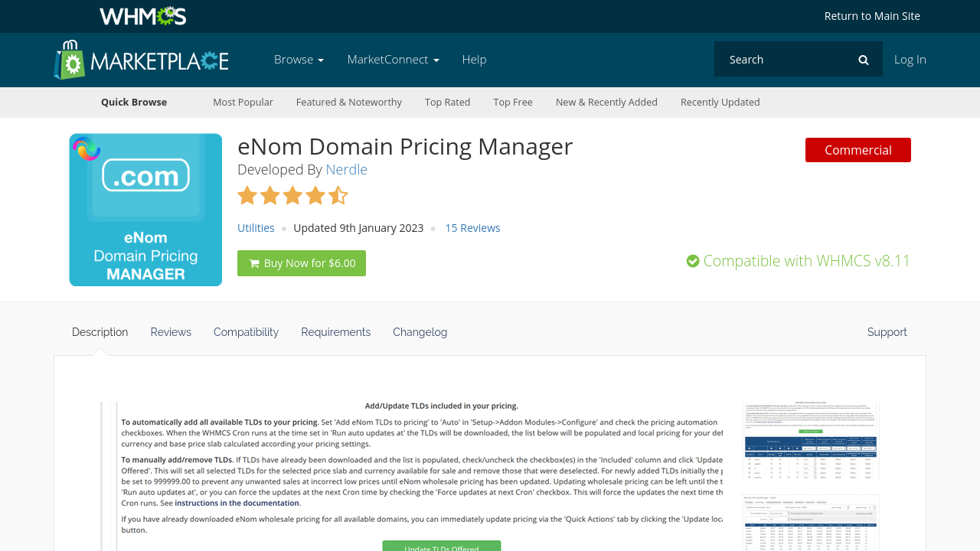This screenshot has width=980, height=551.
Task: Browse the Top Rated quick link
Action: 447,103
